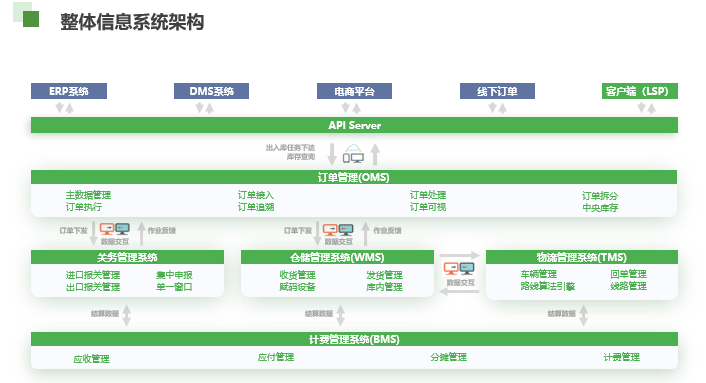Click the 中央库存 text
Image resolution: width=706 pixels, height=383 pixels.
(600, 207)
